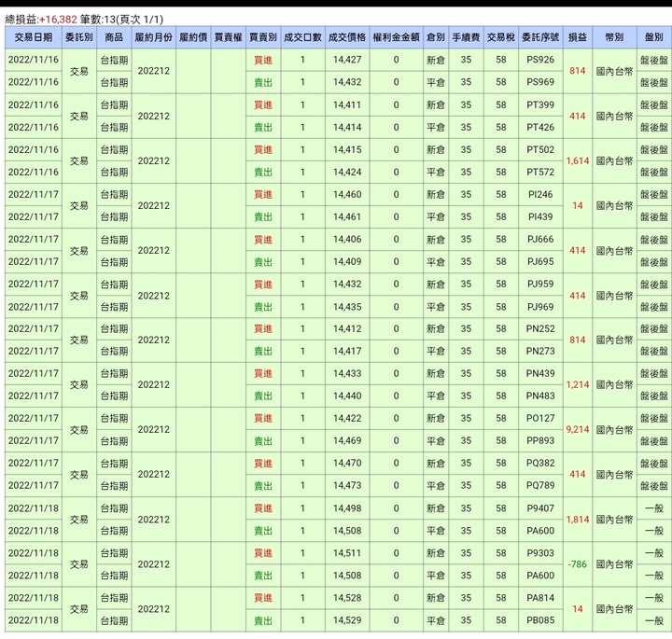Select order number PO127
672x639 pixels.
pos(540,419)
